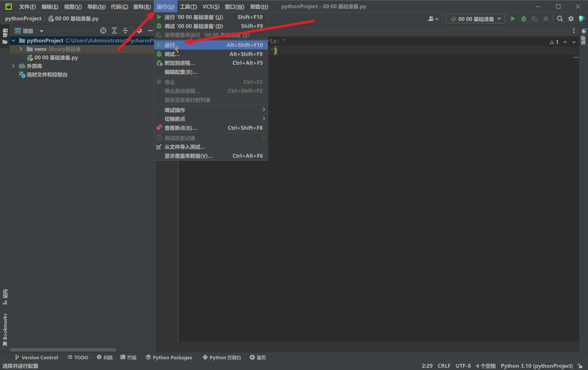
Task: Select 从文件导入测试... menu item
Action: click(211, 147)
